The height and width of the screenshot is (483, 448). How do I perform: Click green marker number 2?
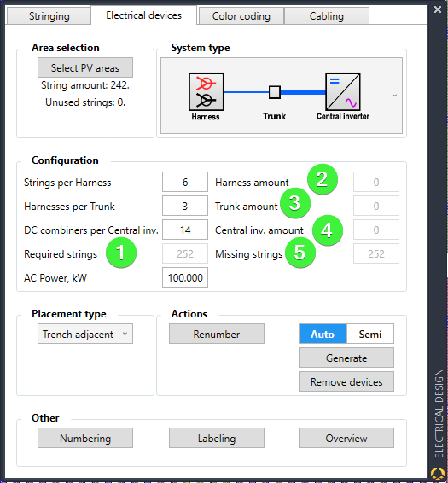(x=323, y=179)
